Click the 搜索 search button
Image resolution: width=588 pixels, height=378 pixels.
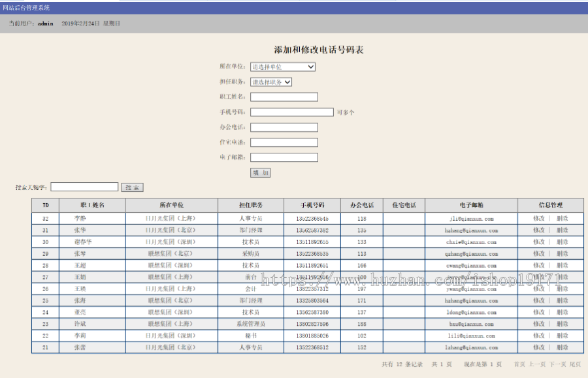pos(132,186)
